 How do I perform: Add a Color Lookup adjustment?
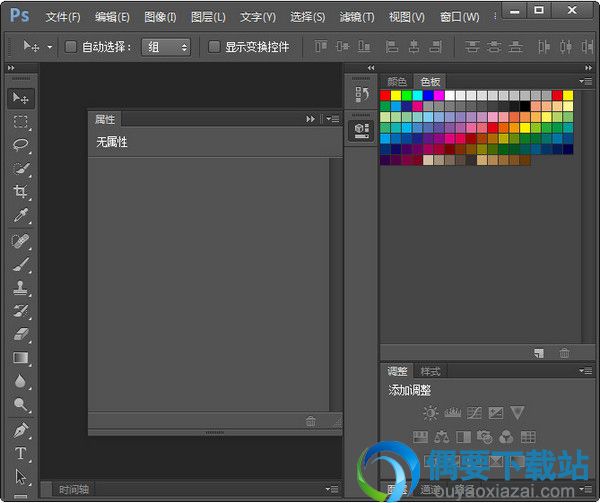coord(528,437)
